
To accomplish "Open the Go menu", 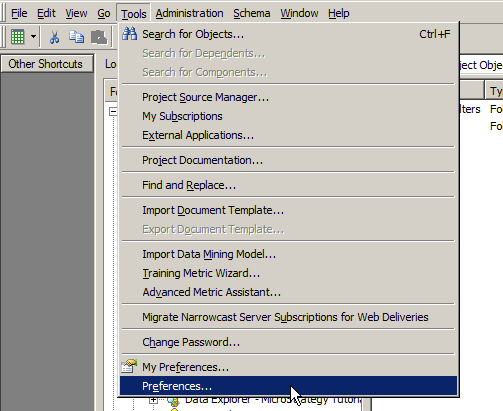I will pos(104,13).
